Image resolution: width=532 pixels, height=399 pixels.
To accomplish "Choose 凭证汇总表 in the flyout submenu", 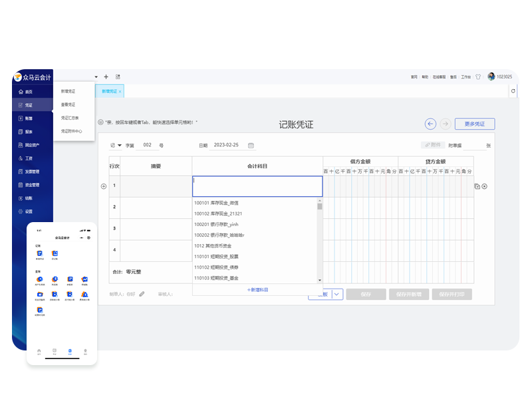I will click(x=70, y=118).
